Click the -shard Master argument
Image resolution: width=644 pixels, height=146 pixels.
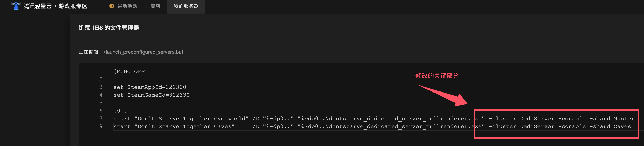[612, 119]
